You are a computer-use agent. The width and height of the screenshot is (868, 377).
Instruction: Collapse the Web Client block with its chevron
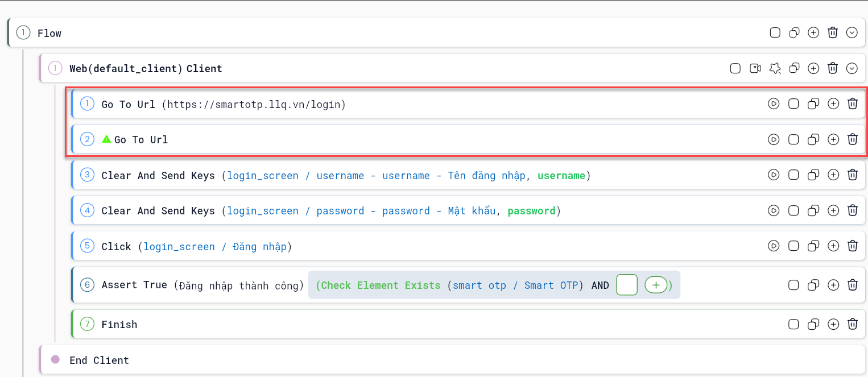(852, 68)
